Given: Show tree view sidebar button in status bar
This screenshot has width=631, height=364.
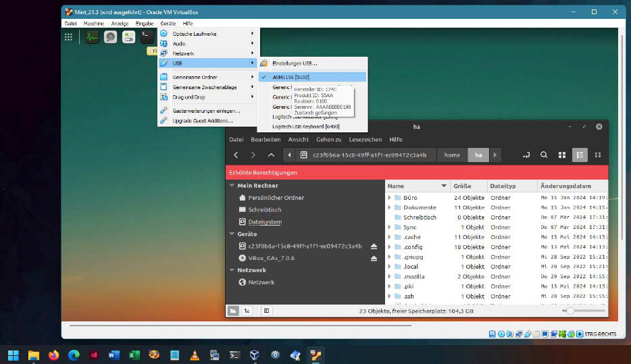Looking at the screenshot, I should (x=247, y=311).
